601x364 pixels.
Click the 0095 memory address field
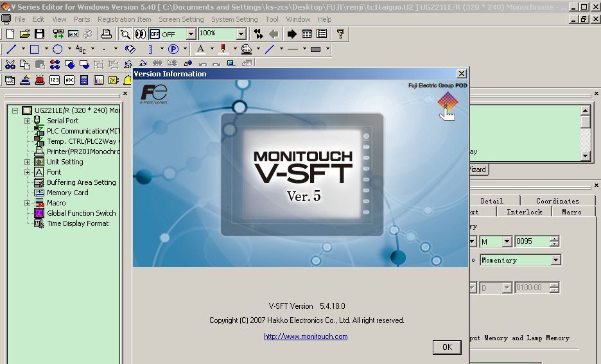point(532,242)
